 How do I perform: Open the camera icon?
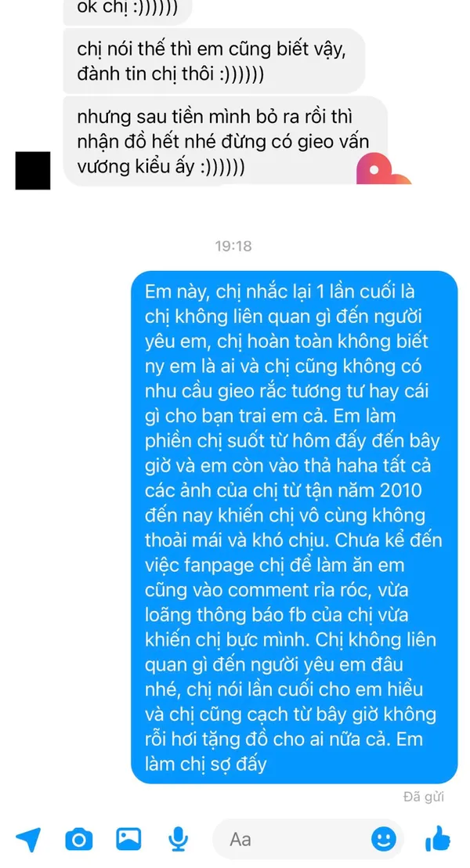(x=78, y=839)
